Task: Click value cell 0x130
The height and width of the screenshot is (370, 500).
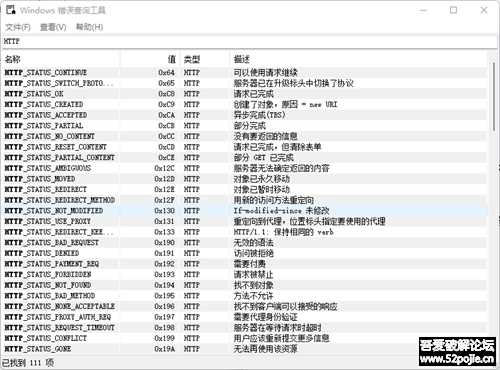Action: click(x=164, y=211)
